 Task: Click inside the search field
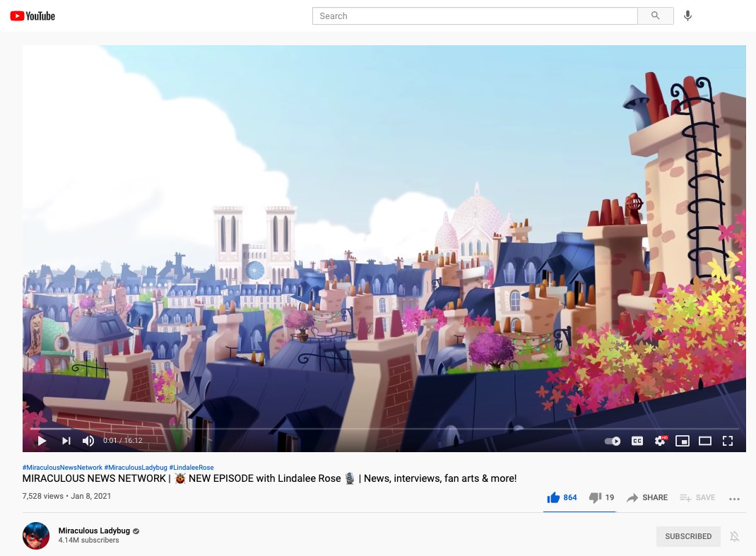475,15
